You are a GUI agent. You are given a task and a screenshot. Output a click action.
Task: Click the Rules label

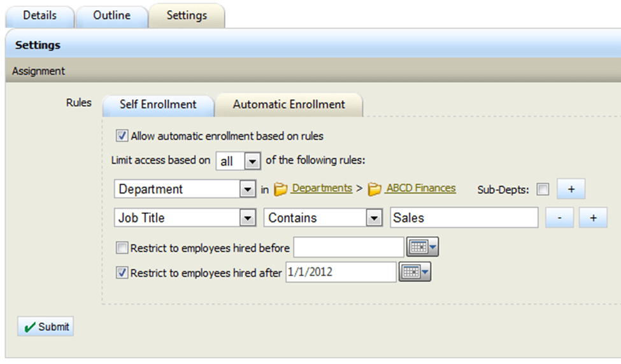pos(79,103)
